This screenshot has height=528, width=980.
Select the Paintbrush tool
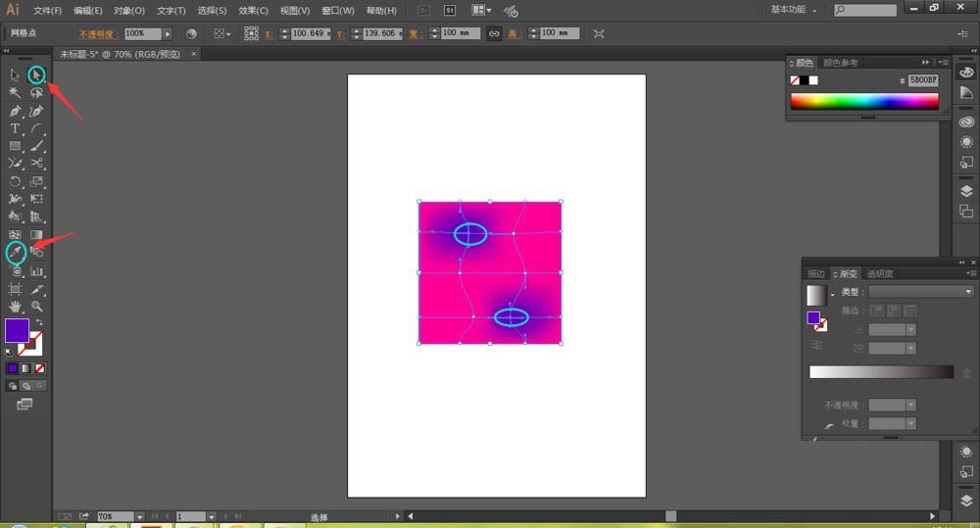(36, 146)
